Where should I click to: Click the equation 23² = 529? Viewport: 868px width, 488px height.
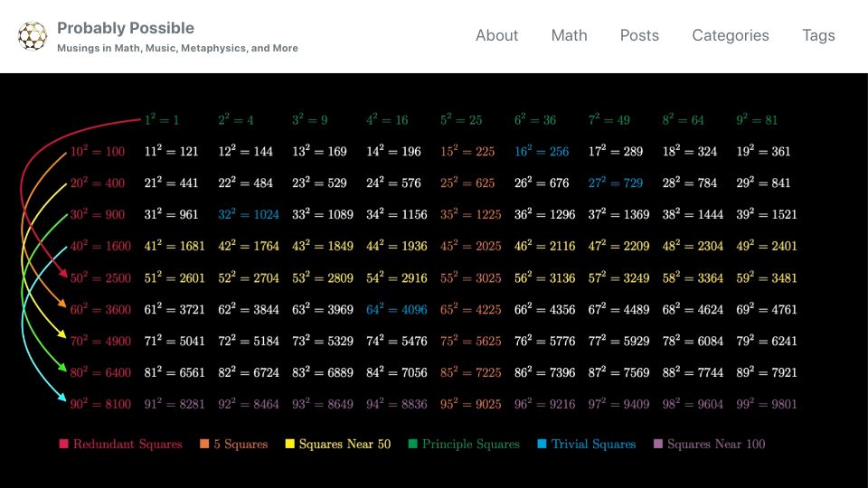[319, 183]
